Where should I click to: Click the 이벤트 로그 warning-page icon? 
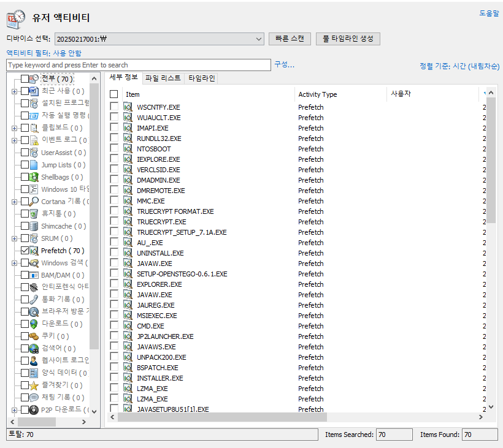(34, 140)
